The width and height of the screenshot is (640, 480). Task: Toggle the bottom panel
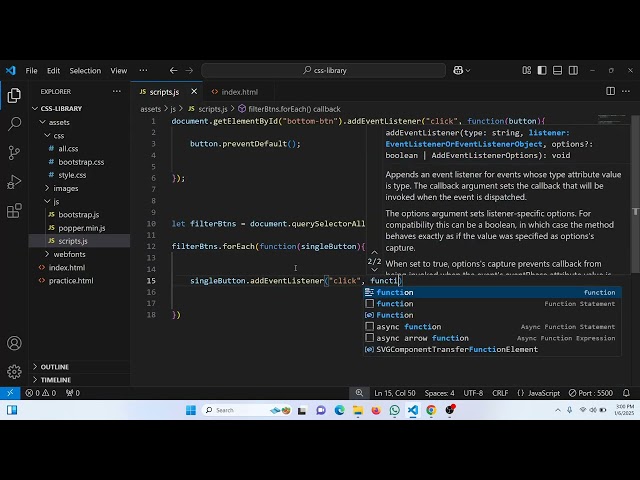[x=558, y=70]
